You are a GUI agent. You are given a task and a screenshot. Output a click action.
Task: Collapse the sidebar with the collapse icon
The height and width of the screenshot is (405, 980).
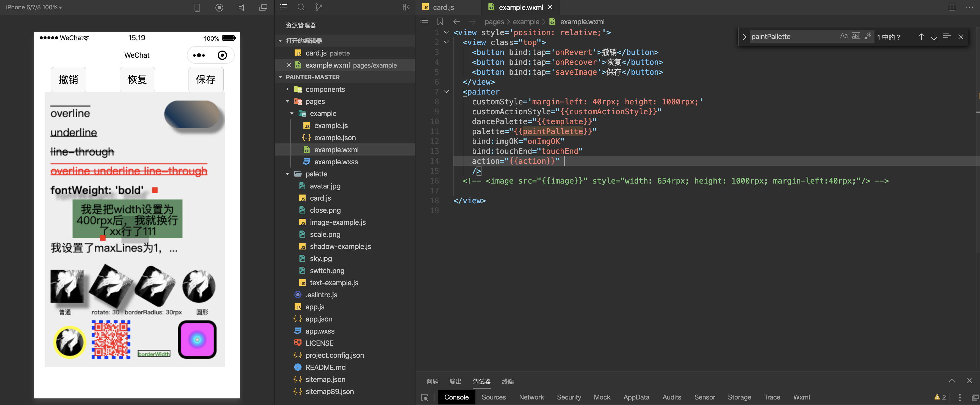[x=407, y=7]
